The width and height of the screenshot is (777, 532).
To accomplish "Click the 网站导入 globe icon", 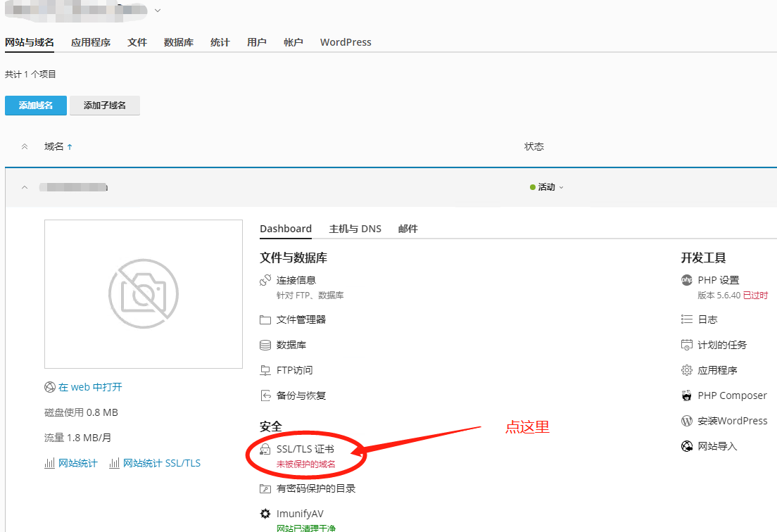I will click(687, 446).
